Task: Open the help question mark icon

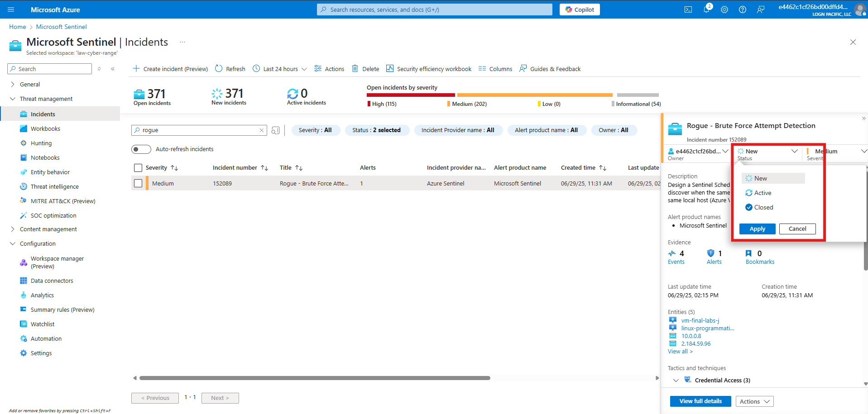Action: 743,10
